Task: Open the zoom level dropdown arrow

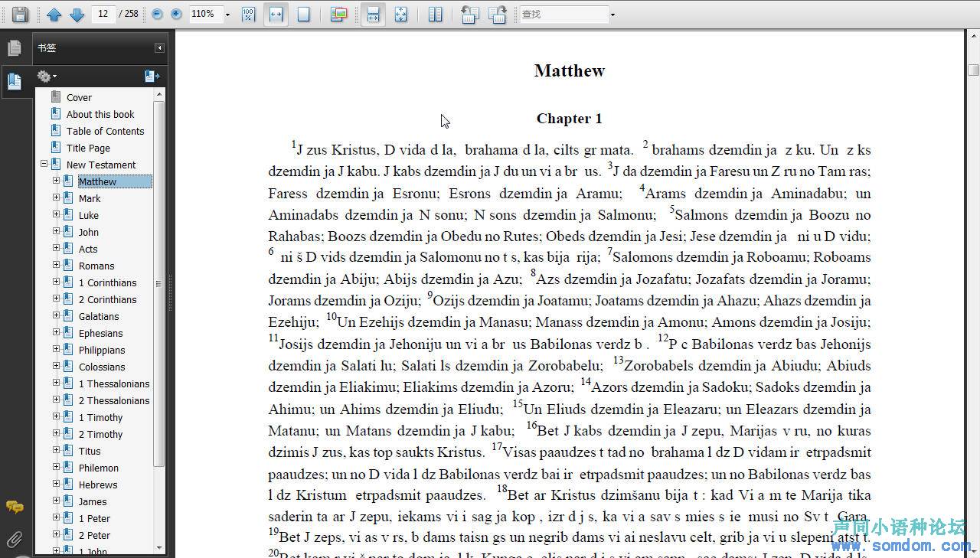Action: (227, 15)
